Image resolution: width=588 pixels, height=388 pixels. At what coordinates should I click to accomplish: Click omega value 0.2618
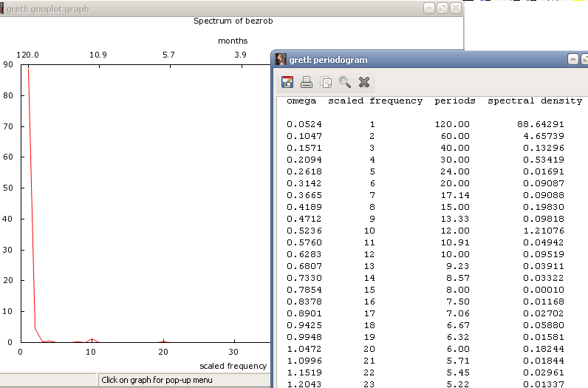click(x=304, y=171)
